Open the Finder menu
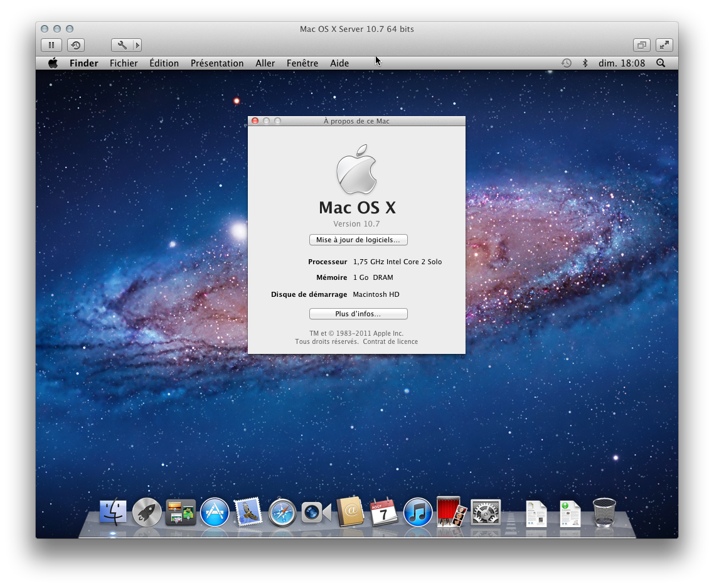 (x=84, y=63)
